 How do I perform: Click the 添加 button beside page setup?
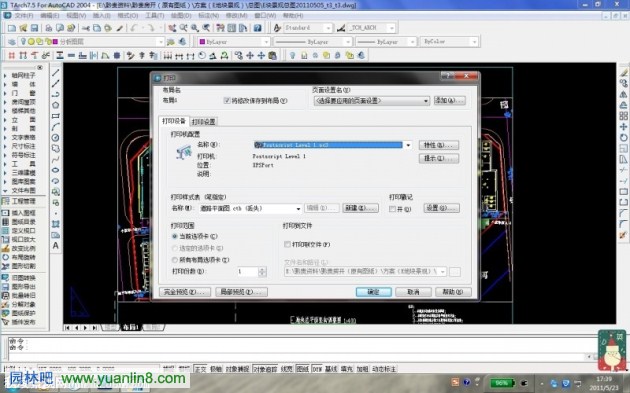(x=450, y=100)
